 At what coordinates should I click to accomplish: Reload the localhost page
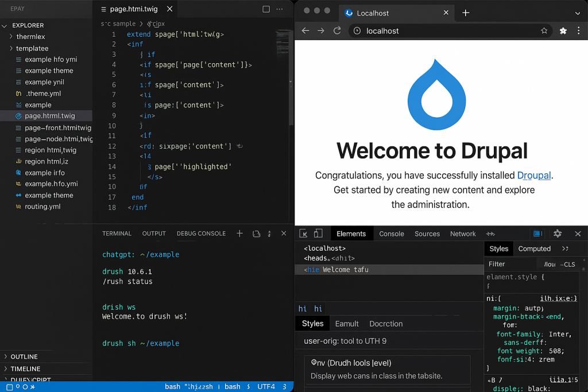tap(337, 31)
